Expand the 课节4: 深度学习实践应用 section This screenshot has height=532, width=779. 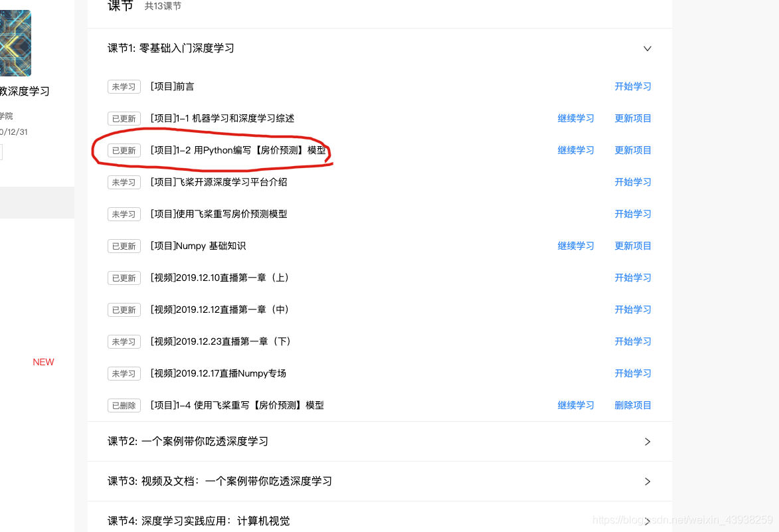click(x=647, y=521)
